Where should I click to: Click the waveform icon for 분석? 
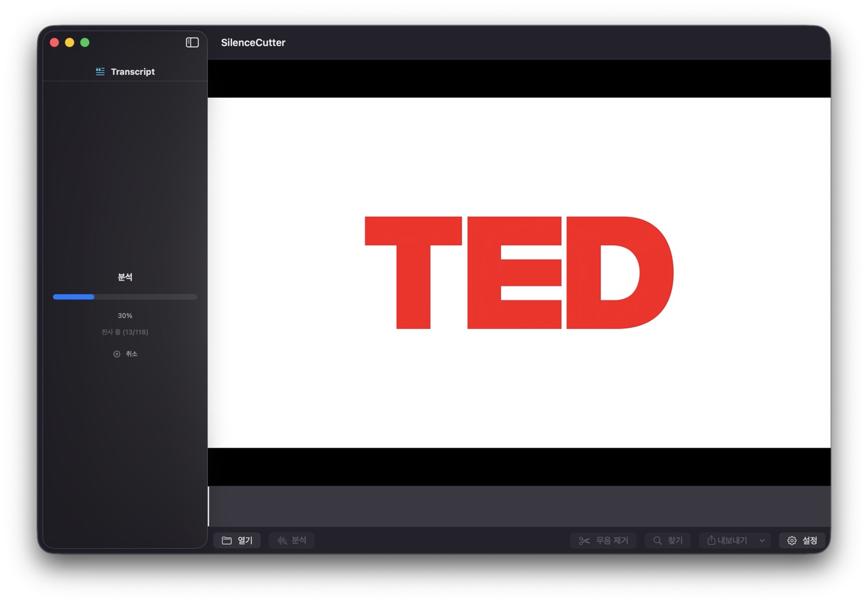pos(282,540)
